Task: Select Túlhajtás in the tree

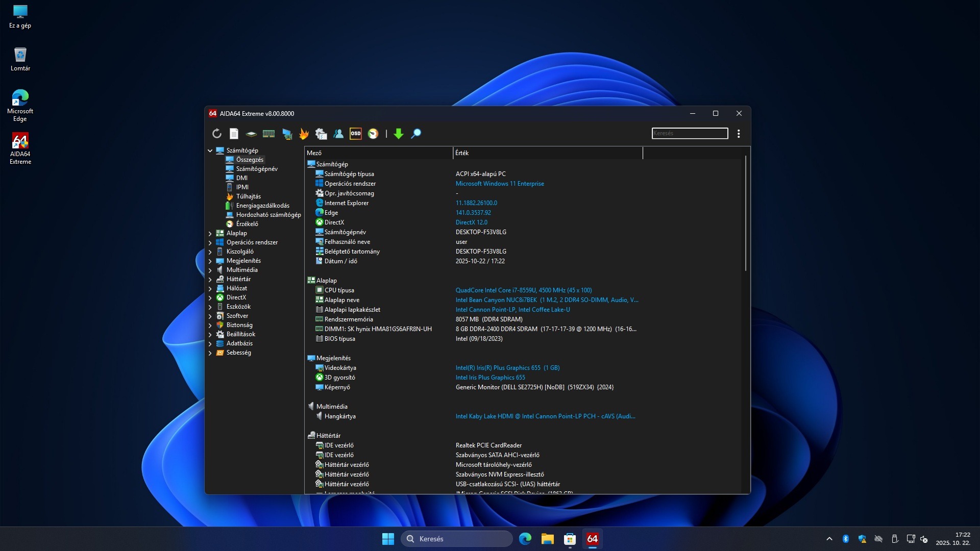Action: point(248,196)
